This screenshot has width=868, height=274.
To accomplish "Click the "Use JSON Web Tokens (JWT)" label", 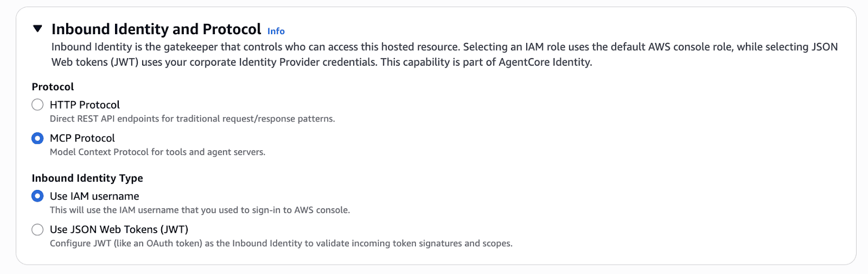I will [x=119, y=230].
